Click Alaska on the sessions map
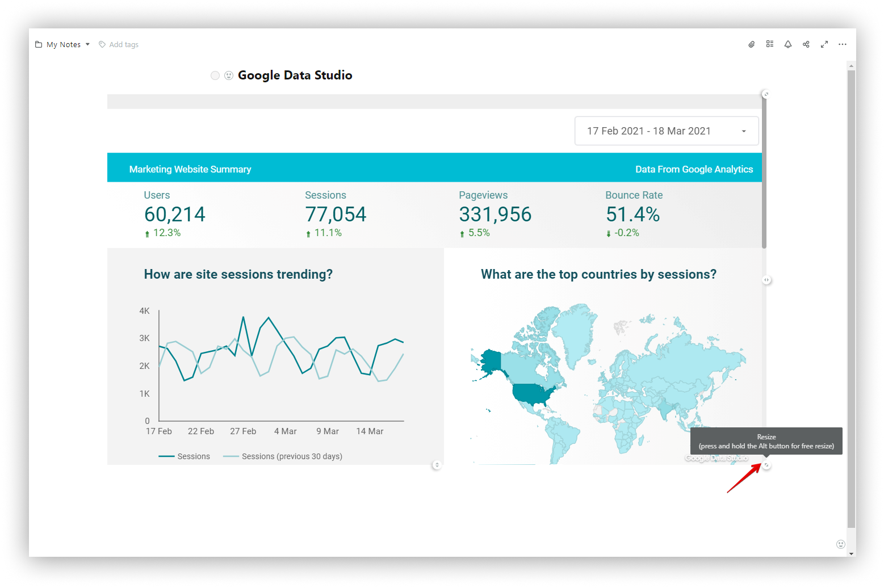Viewport: 884px width, 588px height. [491, 361]
